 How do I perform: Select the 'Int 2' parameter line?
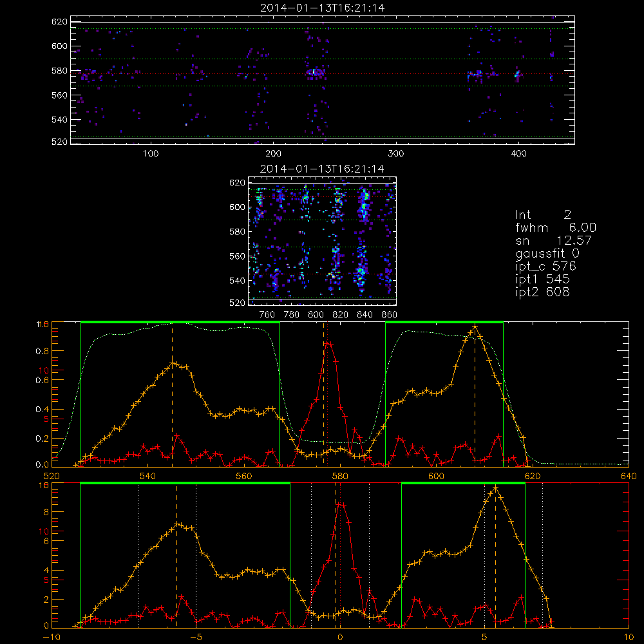544,215
